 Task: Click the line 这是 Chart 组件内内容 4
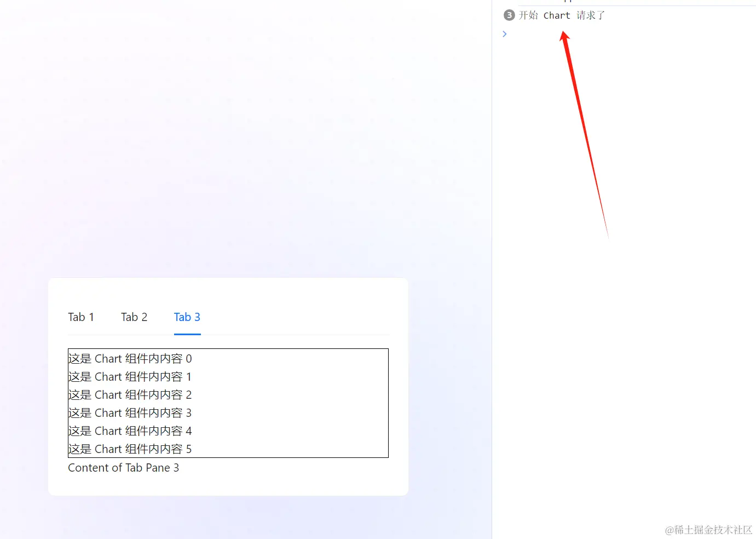130,431
